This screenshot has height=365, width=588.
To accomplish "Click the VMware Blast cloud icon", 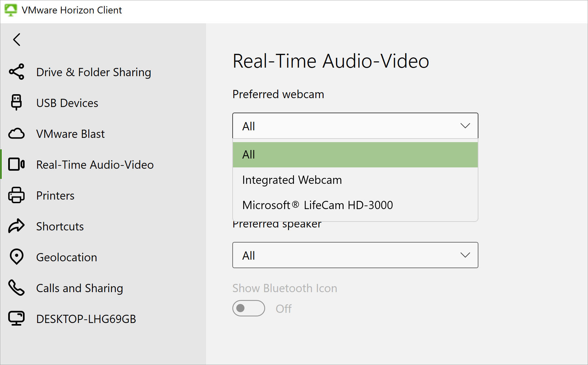I will pos(16,134).
